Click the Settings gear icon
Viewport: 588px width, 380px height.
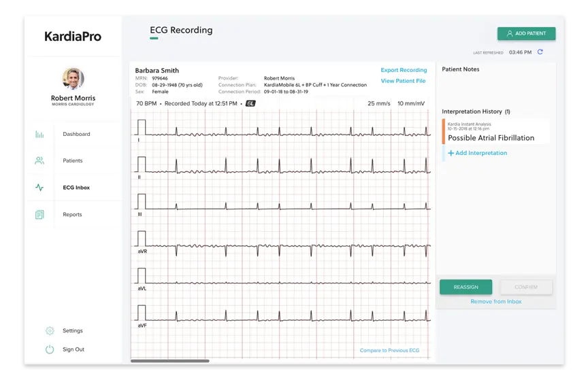pos(50,331)
